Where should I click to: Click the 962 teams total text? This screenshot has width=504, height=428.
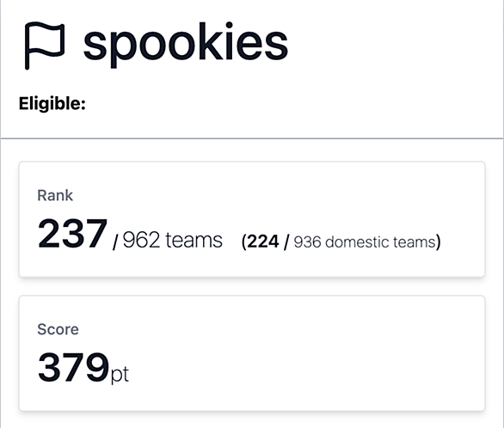tap(172, 240)
